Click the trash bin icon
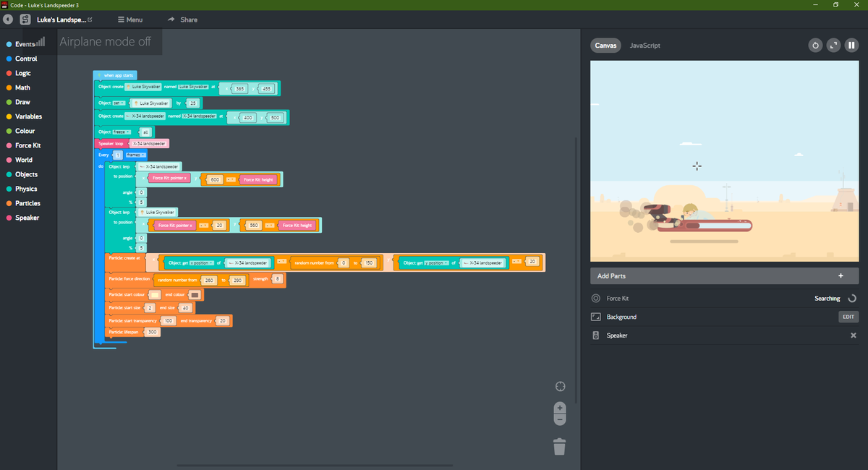This screenshot has width=868, height=470. click(x=559, y=447)
